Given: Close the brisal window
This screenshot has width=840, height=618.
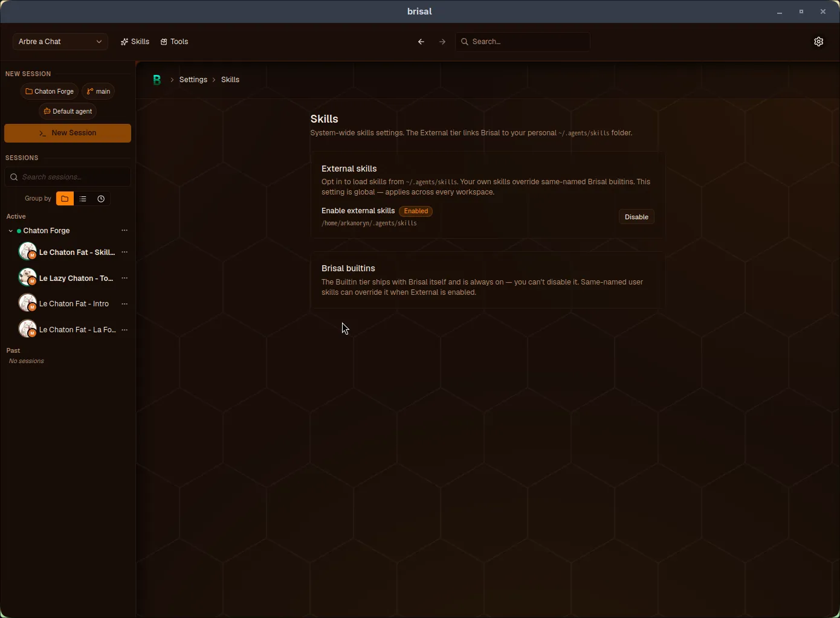Looking at the screenshot, I should (823, 11).
